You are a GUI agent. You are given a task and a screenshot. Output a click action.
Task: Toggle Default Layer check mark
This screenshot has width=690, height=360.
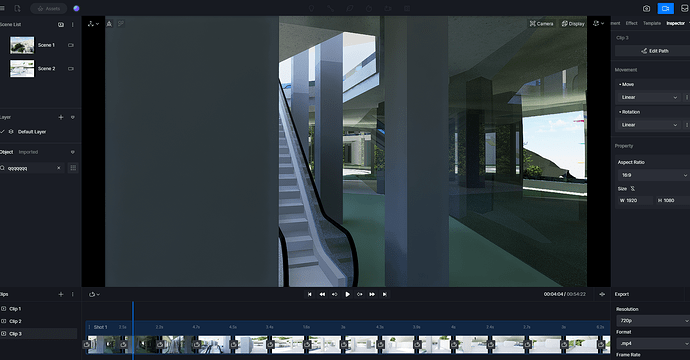pos(3,132)
